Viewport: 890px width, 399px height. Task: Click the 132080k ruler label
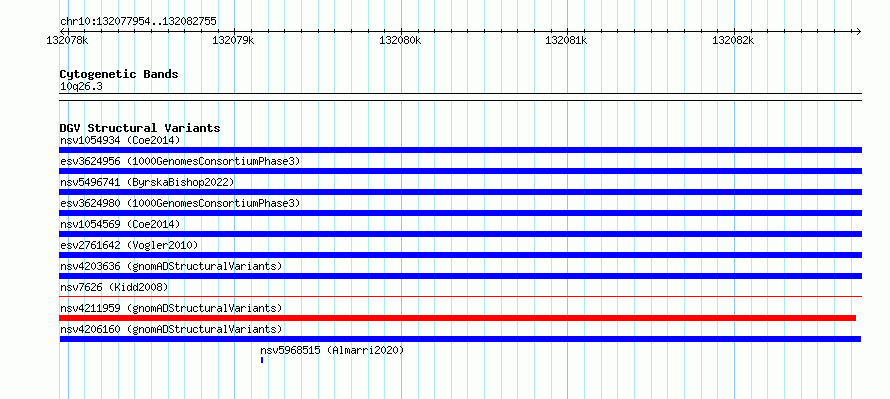pos(400,40)
